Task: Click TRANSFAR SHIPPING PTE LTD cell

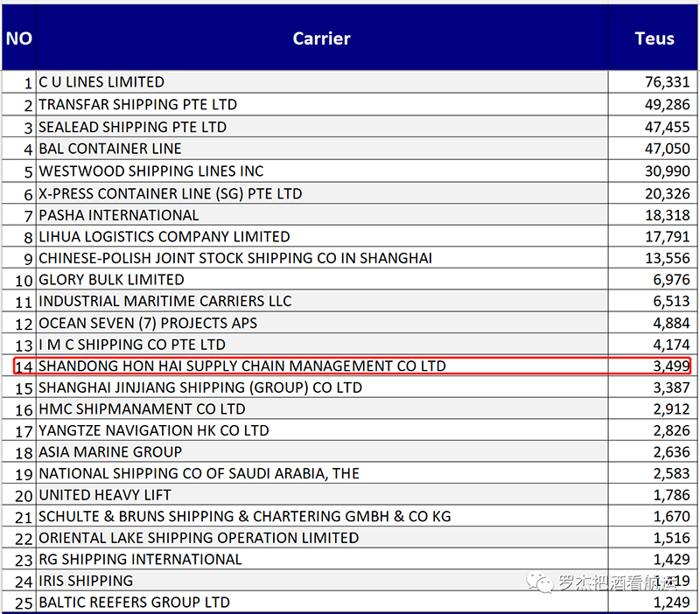Action: 322,104
